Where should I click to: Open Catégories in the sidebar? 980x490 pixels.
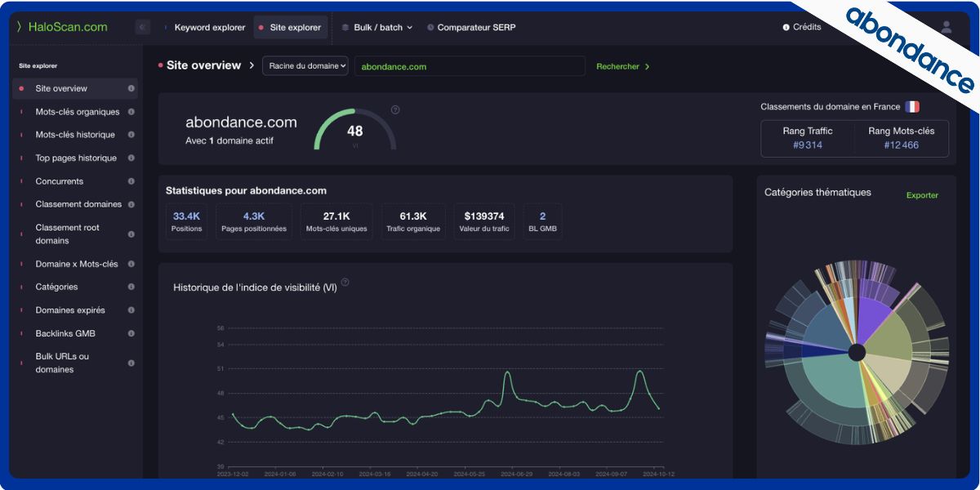57,287
